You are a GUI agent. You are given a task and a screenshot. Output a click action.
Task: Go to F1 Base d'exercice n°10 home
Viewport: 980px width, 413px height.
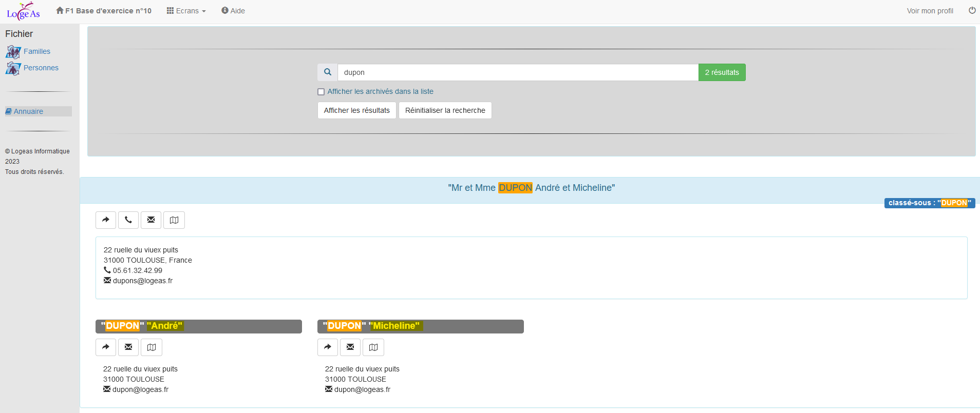[x=104, y=11]
